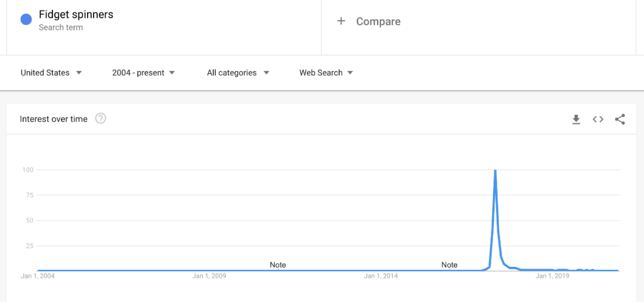
Task: Open help for Interest over time
Action: [x=101, y=118]
